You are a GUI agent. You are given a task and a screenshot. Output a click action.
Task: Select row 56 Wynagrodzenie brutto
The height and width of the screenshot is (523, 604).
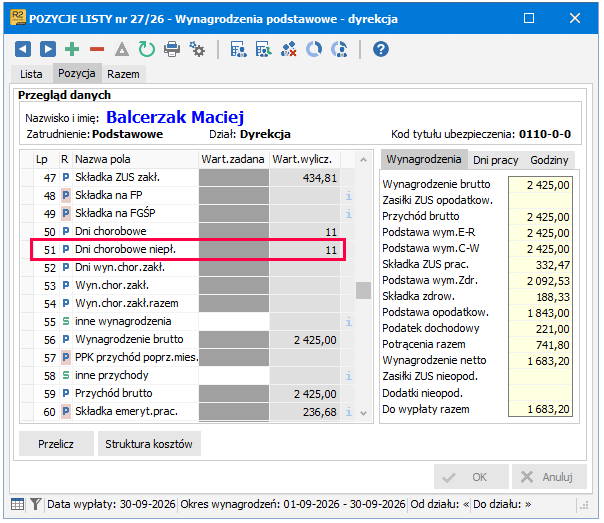pyautogui.click(x=188, y=340)
